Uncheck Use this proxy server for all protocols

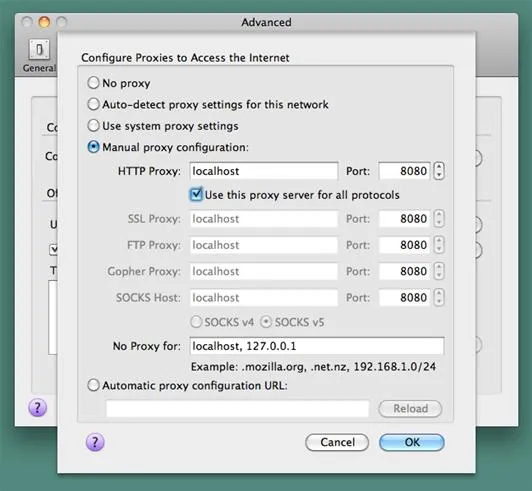tap(196, 194)
